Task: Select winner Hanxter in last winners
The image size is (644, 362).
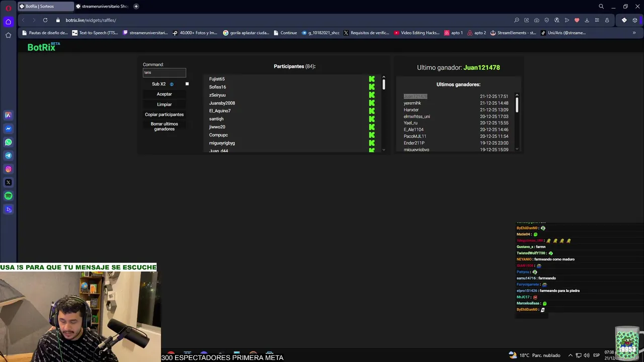Action: tap(411, 110)
